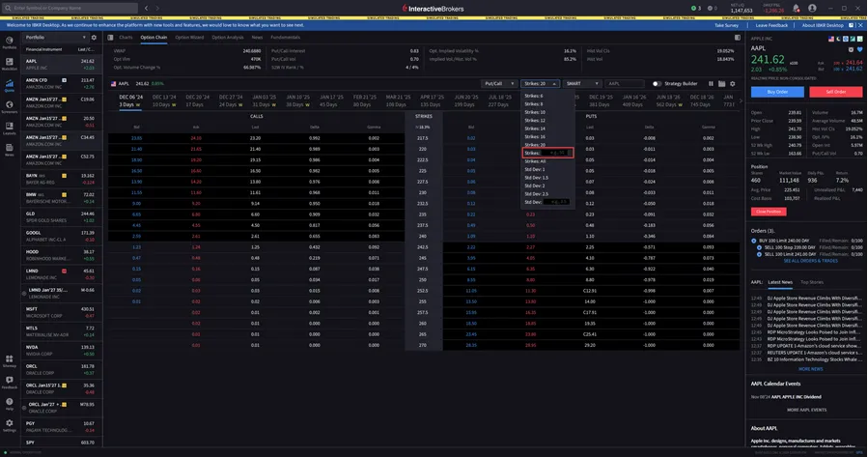Click the custom Std Dev input field
Screen dimensions: 868x457
(556, 202)
